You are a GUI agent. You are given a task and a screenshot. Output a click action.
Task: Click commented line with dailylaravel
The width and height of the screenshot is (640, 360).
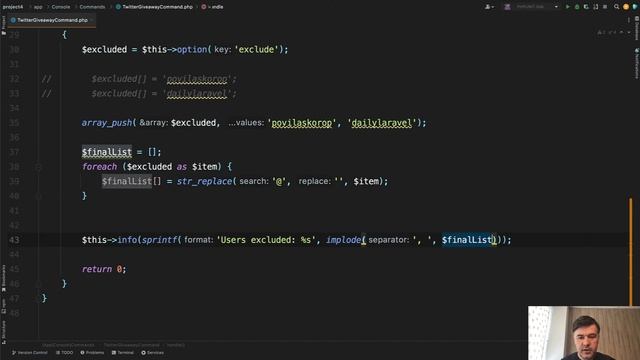click(x=163, y=93)
